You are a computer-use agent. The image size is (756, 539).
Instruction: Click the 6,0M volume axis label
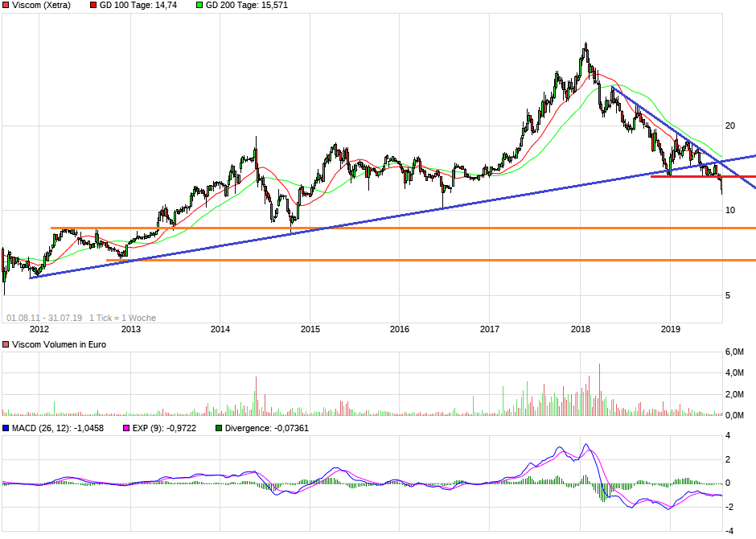point(734,352)
